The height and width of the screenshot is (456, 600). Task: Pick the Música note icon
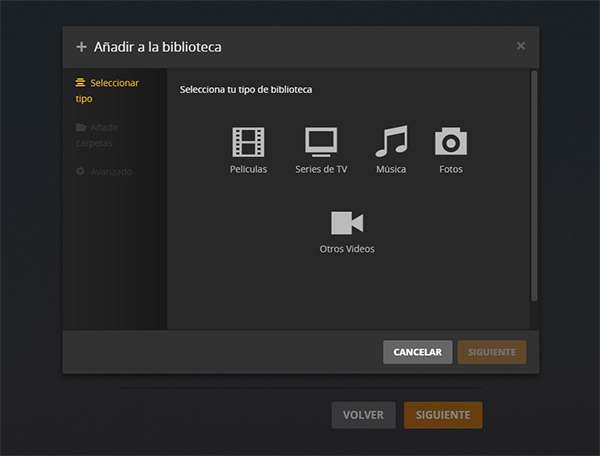391,143
